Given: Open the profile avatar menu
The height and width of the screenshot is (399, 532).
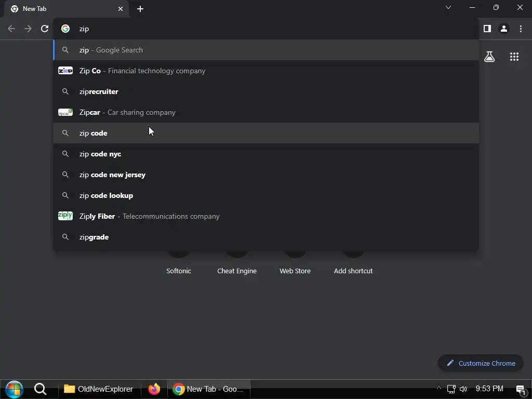Looking at the screenshot, I should tap(504, 29).
